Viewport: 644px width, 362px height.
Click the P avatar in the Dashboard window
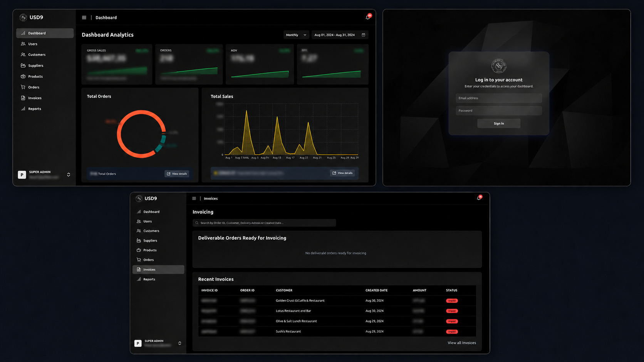tap(22, 175)
